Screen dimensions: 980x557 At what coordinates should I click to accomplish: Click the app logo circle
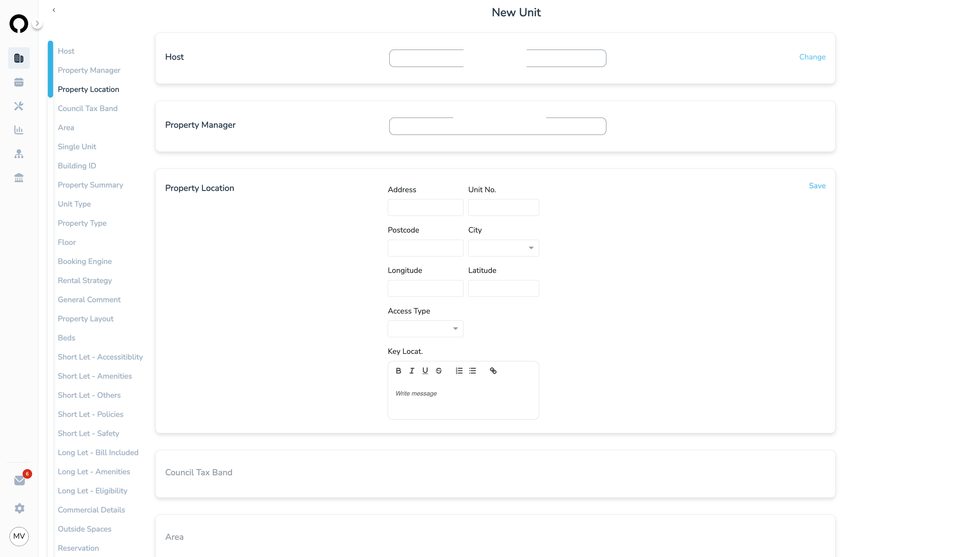(19, 24)
